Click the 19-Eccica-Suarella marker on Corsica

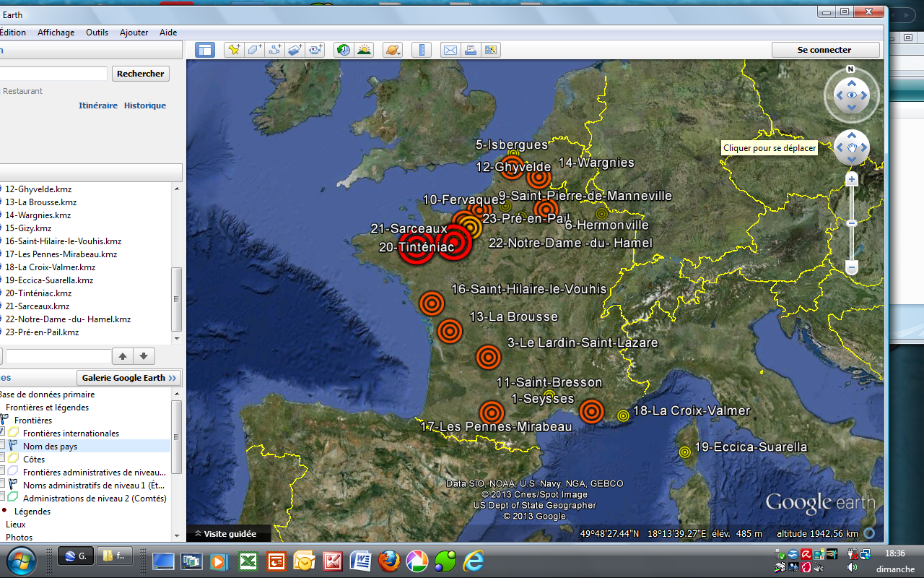point(684,452)
